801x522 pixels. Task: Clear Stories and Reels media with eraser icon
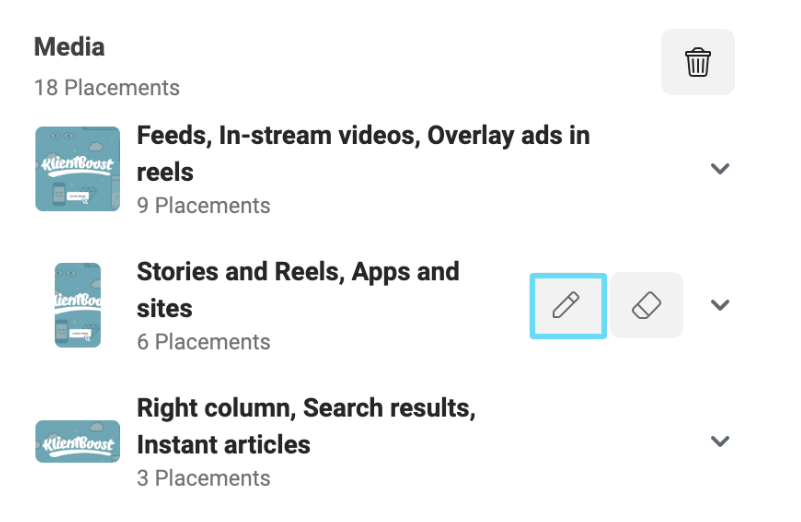(646, 305)
